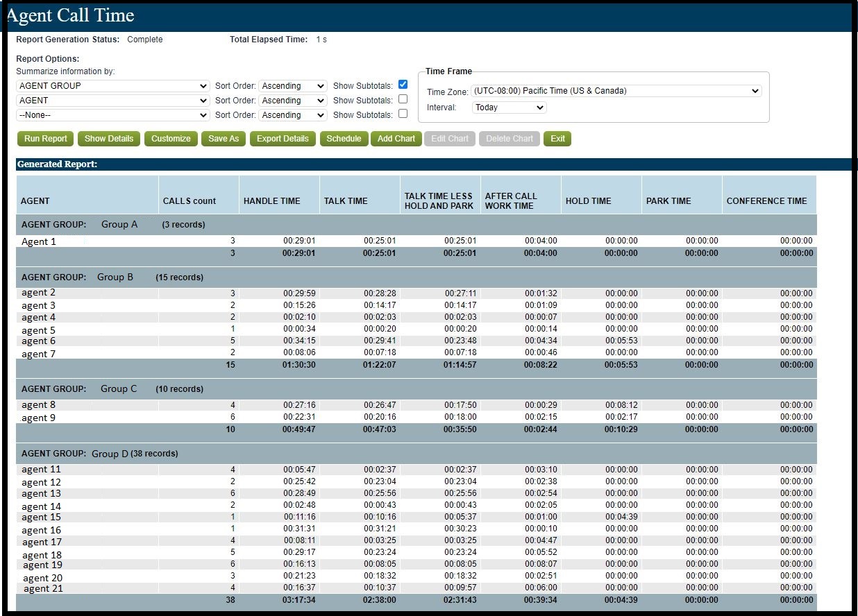Enable Show Subtotals for AGENT row
The width and height of the screenshot is (858, 616).
click(403, 99)
